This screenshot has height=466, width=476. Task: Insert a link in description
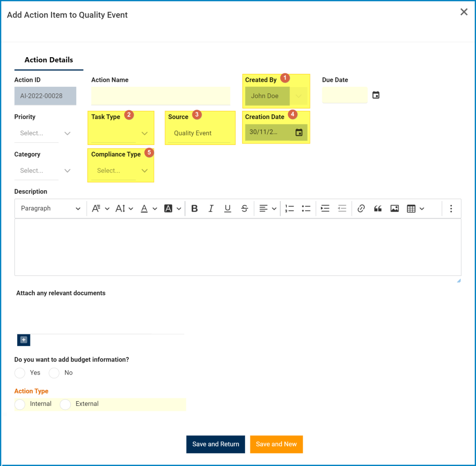pos(361,209)
